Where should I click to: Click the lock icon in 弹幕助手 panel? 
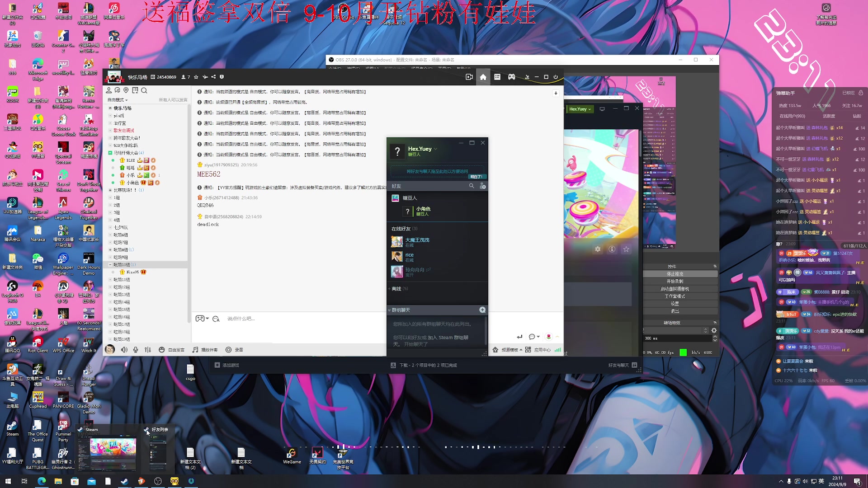click(861, 93)
